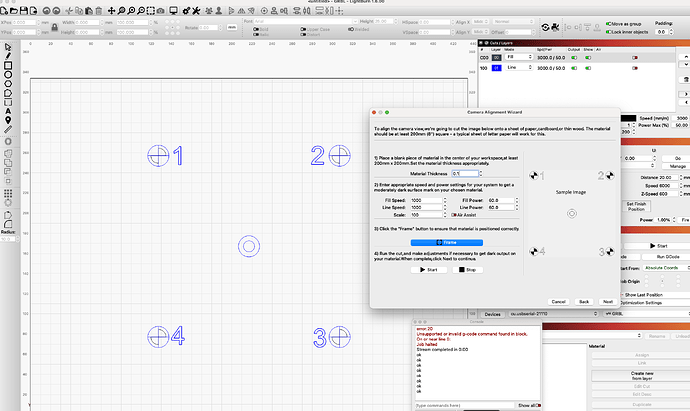The image size is (690, 411).
Task: Toggle Show for the C00 layer
Action: point(588,58)
